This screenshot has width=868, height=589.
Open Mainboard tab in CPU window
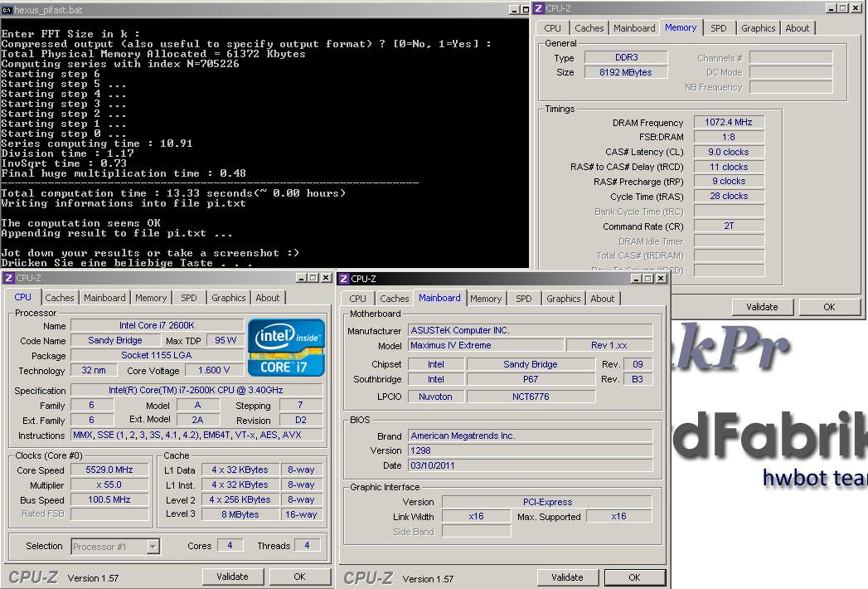pos(104,298)
